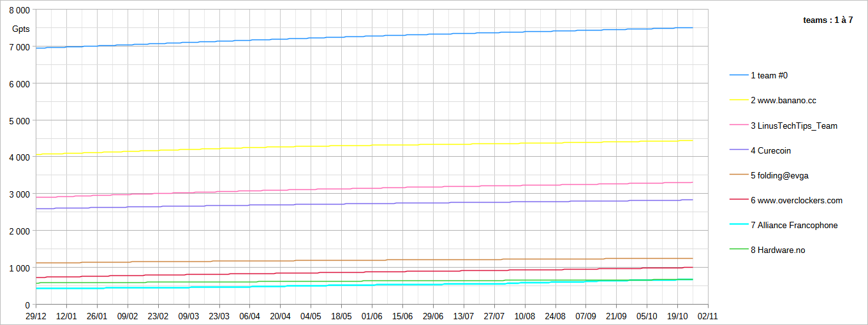This screenshot has height=325, width=868.
Task: Click the blue legend line for team #0
Action: [739, 75]
